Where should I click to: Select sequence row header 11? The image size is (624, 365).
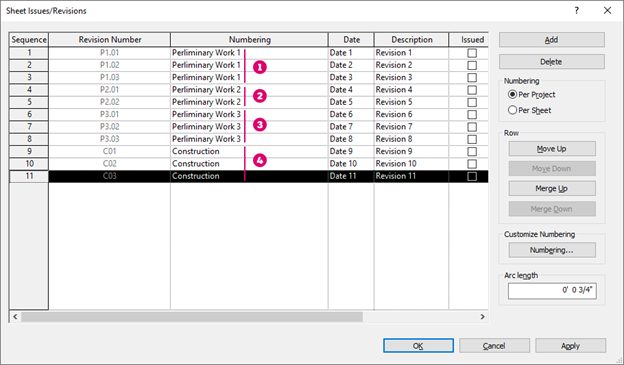click(x=29, y=176)
